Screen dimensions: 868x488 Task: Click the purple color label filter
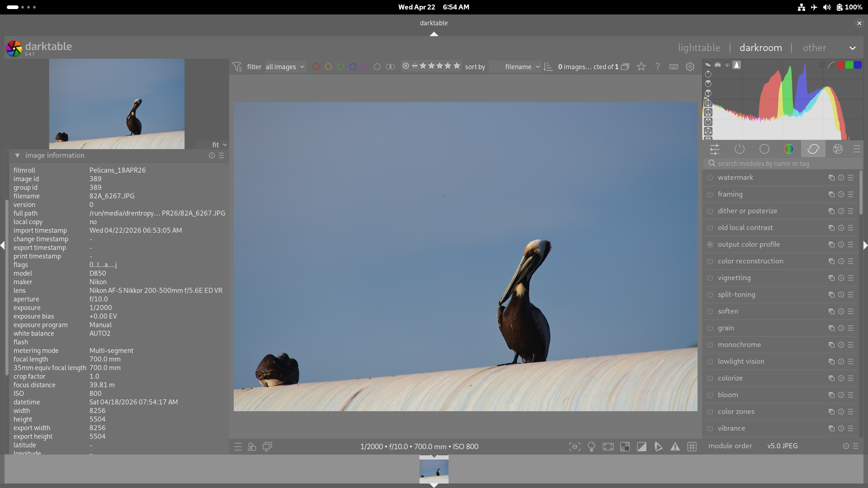coord(365,67)
